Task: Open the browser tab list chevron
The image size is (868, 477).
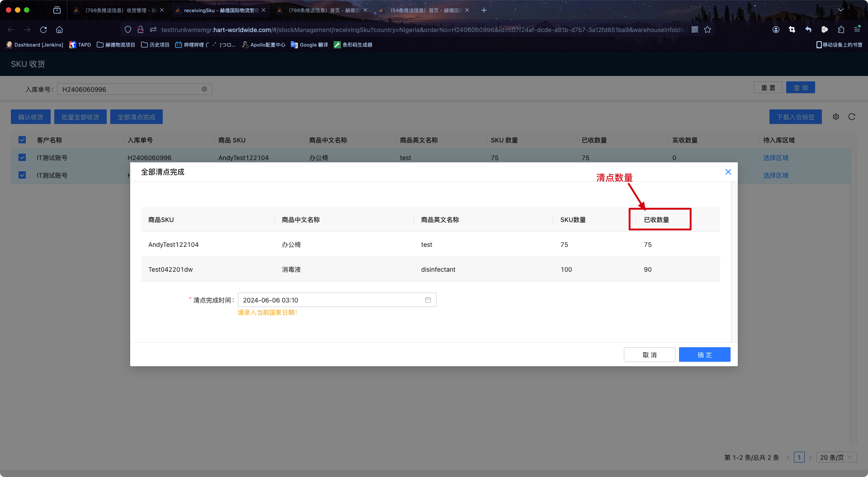Action: coord(840,10)
